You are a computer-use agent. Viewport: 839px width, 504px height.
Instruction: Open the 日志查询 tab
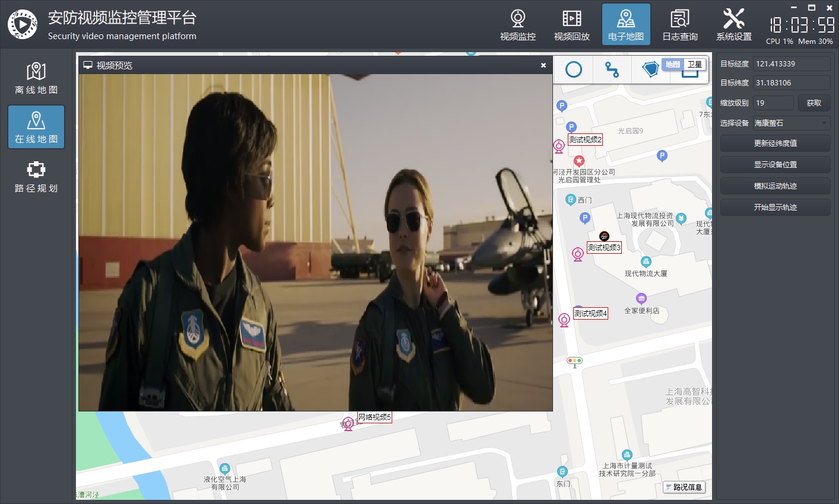coord(680,25)
